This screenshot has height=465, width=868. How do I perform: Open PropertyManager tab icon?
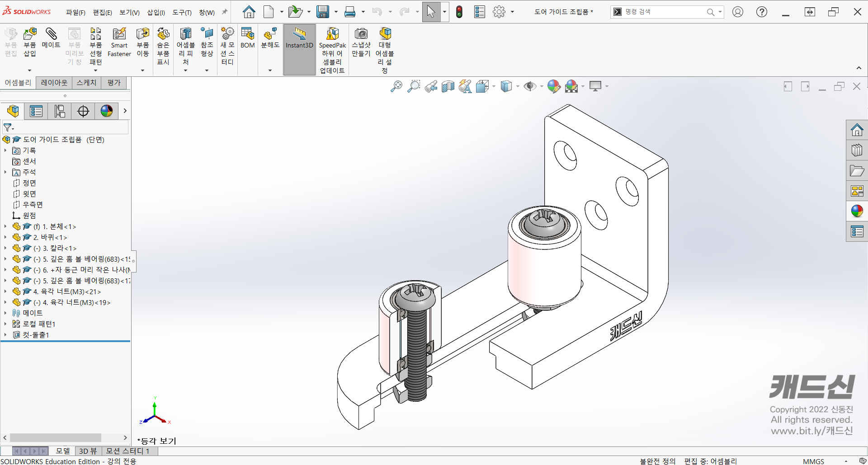coord(36,111)
